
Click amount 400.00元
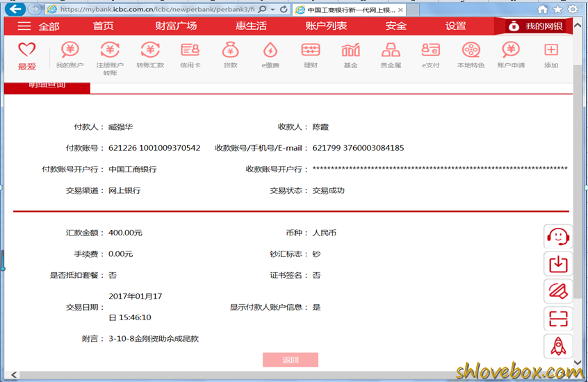(125, 233)
